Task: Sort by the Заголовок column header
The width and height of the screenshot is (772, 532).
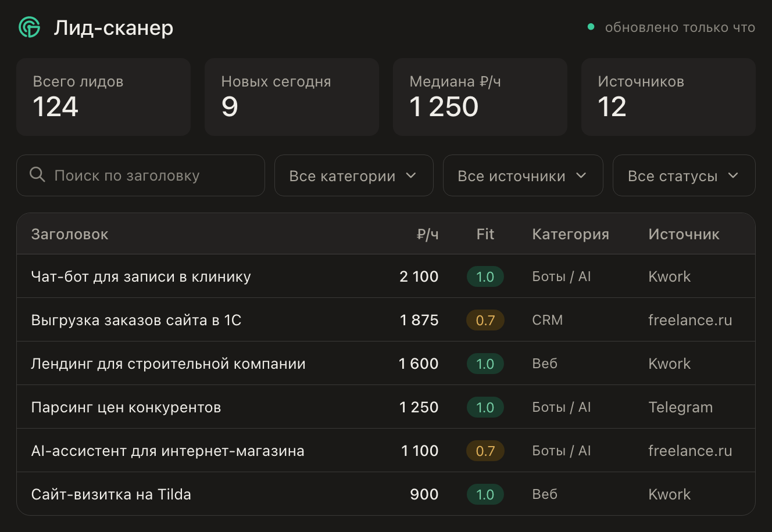Action: (x=70, y=234)
